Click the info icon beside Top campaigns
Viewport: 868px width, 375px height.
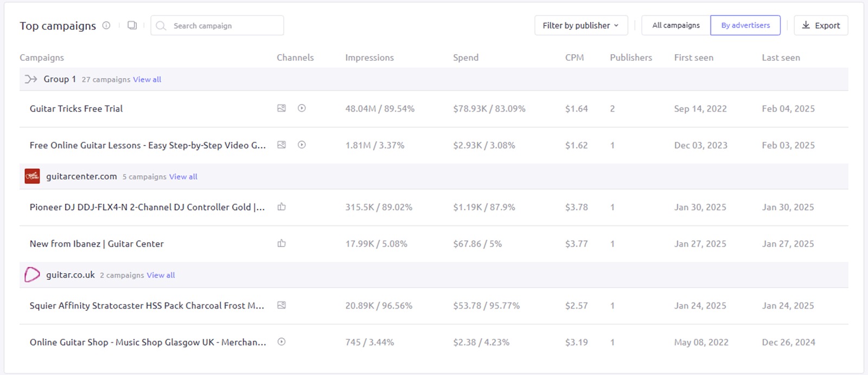[x=106, y=25]
